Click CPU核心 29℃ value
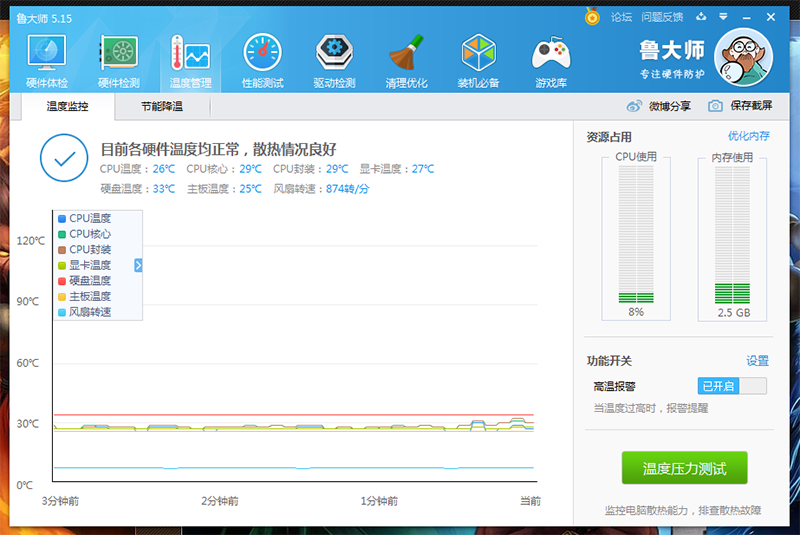The height and width of the screenshot is (535, 800). [251, 169]
